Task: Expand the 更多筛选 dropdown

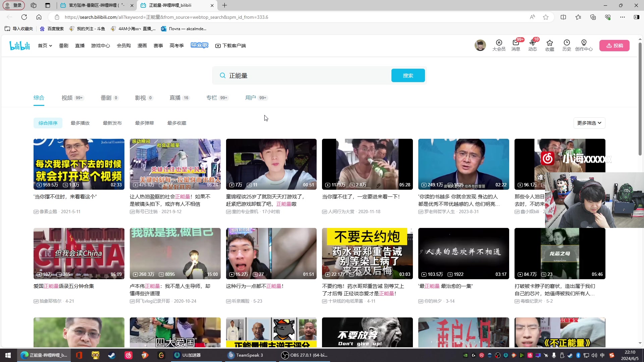Action: tap(589, 123)
